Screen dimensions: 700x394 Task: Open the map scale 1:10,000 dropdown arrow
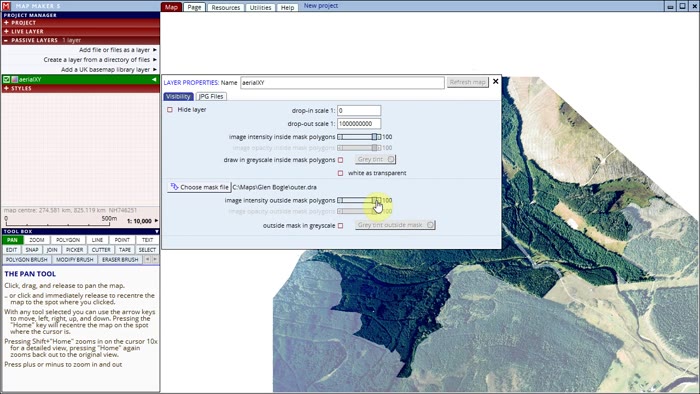tap(156, 221)
